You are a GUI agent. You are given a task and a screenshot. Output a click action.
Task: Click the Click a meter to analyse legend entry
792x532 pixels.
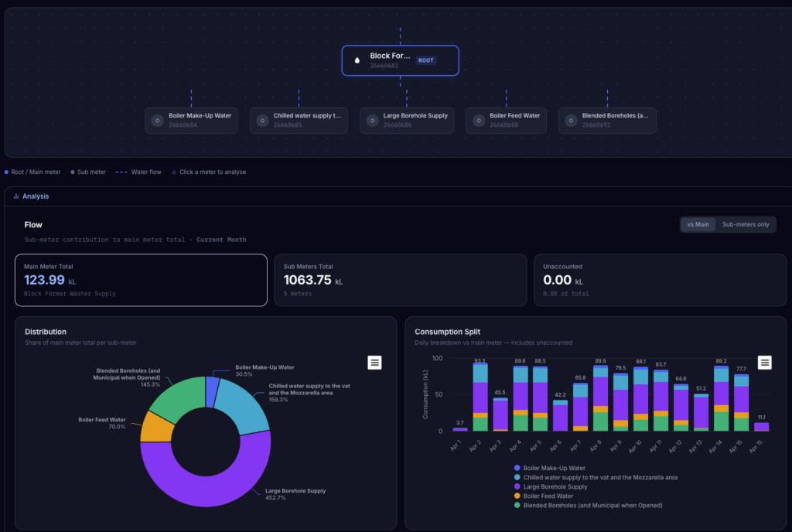209,172
